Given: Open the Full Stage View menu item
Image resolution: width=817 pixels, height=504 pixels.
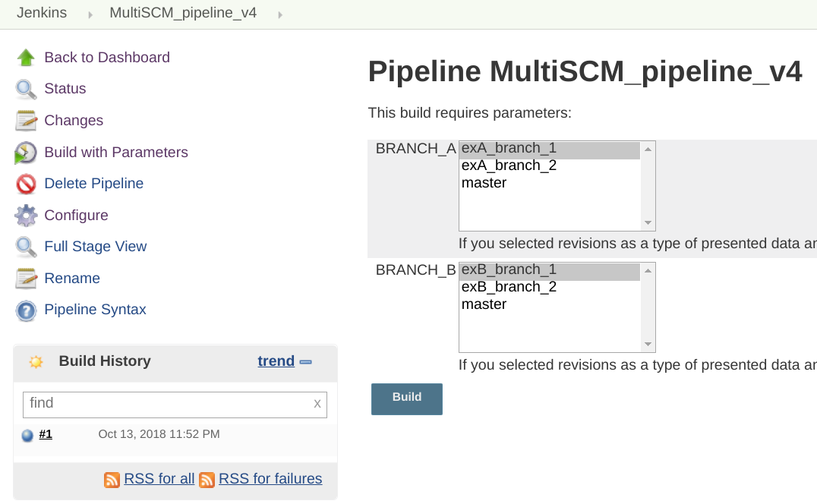Looking at the screenshot, I should click(95, 247).
